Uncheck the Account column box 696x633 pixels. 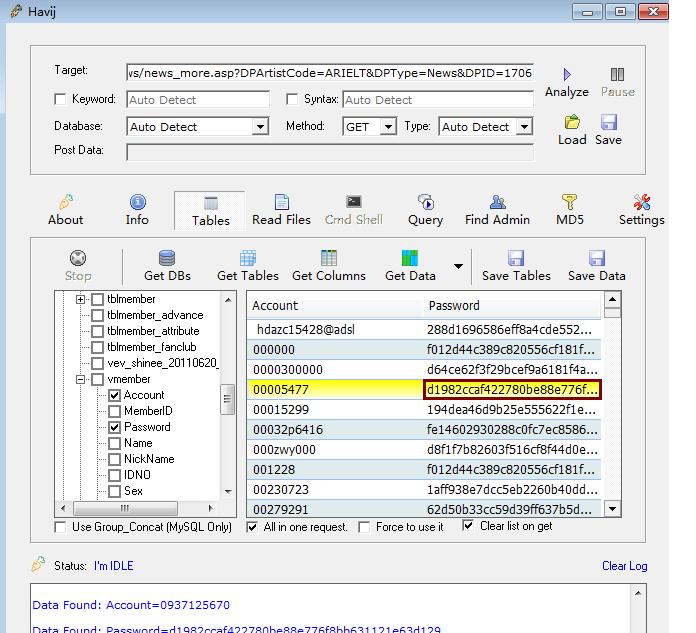tap(115, 396)
